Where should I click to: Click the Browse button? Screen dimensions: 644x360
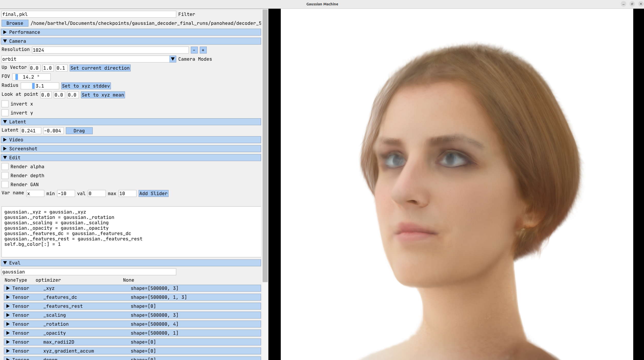pos(15,23)
